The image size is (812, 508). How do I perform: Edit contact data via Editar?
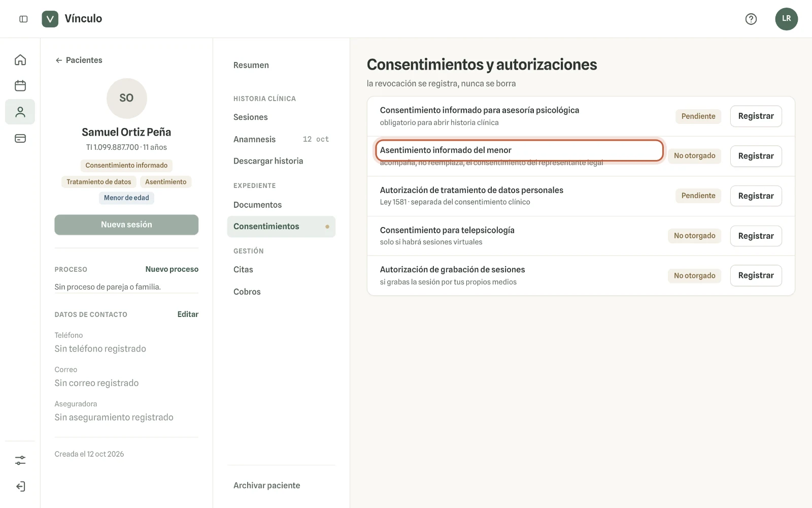pos(188,314)
